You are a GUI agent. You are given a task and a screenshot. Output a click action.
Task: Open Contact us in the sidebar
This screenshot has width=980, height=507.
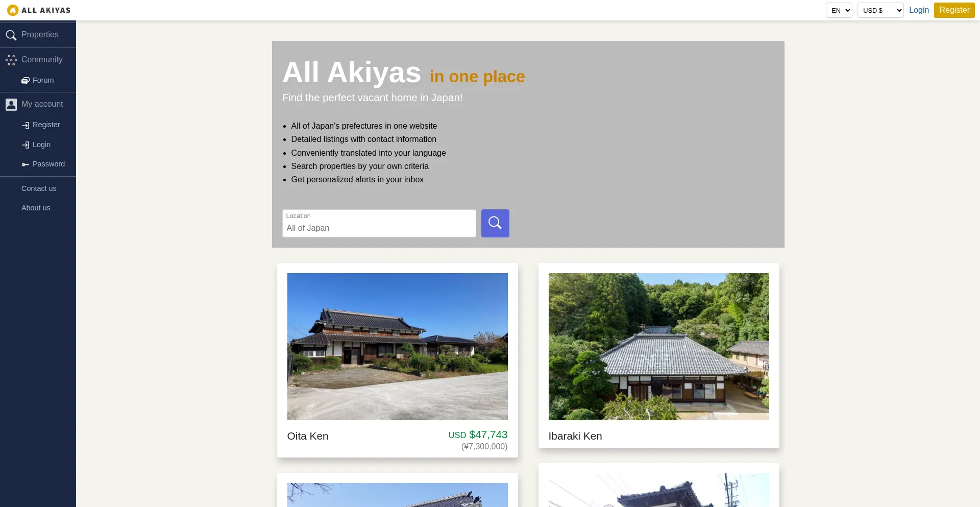point(39,188)
